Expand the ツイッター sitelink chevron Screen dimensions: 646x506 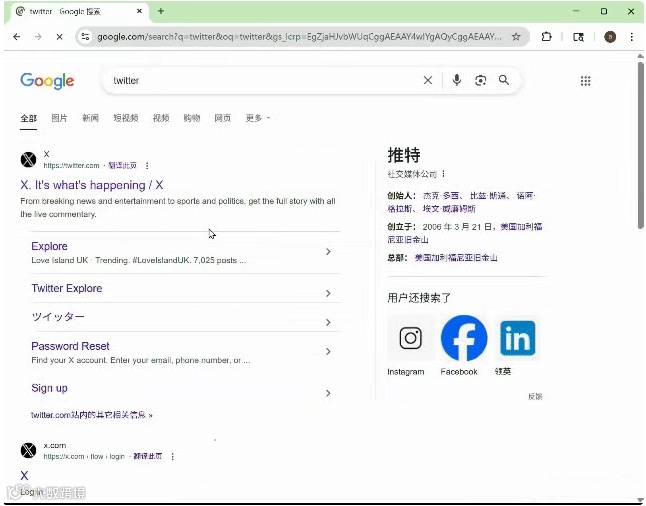pyautogui.click(x=328, y=322)
